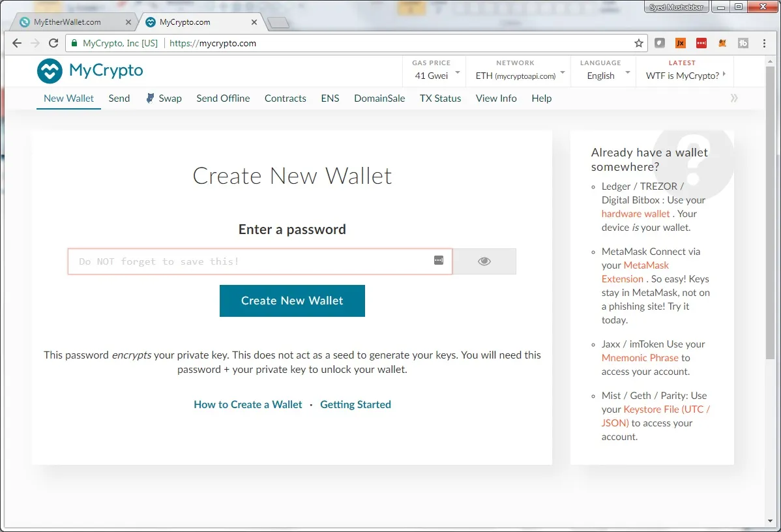Click the browser forward arrow
781x532 pixels.
35,43
